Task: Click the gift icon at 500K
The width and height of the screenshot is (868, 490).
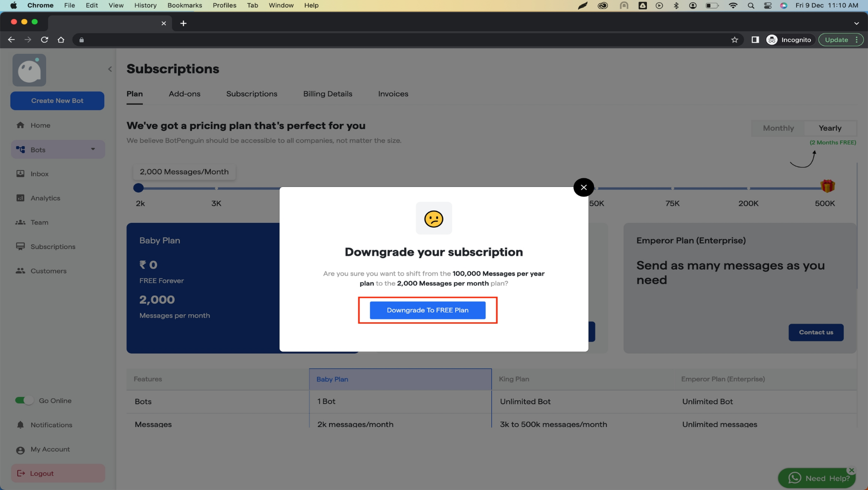Action: 827,186
